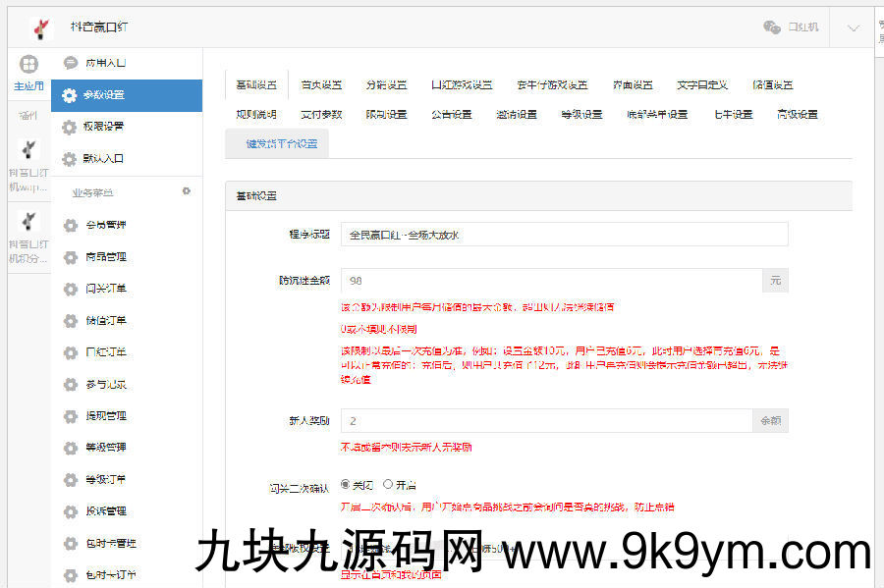Select the 关闭 radio for 闯关二次确认
This screenshot has height=588, width=884.
click(x=345, y=484)
